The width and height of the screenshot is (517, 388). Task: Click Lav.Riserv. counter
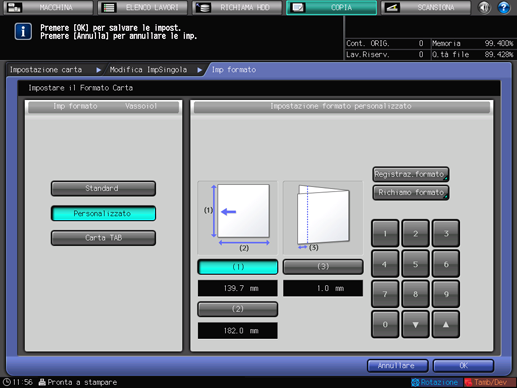385,54
